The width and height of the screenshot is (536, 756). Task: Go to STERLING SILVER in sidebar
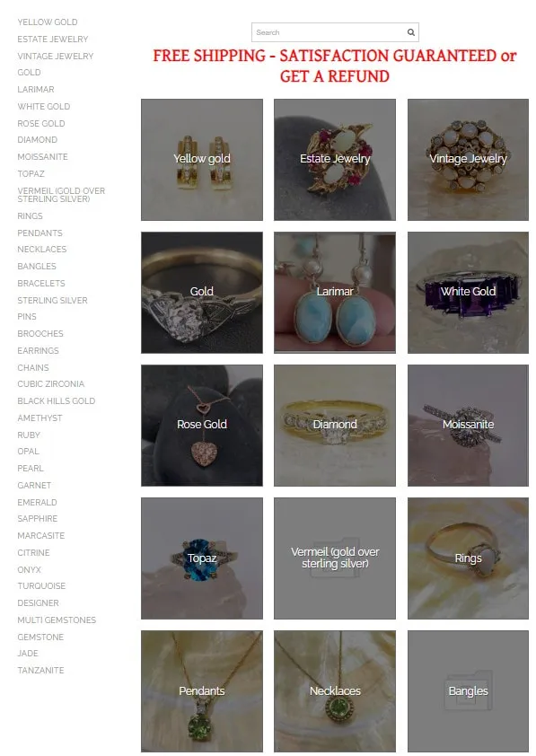[x=53, y=301]
